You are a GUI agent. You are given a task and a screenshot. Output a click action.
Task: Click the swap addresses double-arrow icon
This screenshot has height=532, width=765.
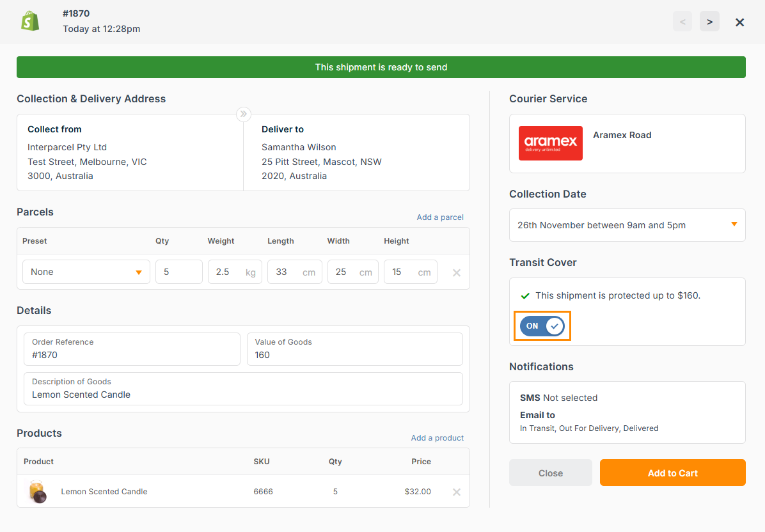point(243,114)
